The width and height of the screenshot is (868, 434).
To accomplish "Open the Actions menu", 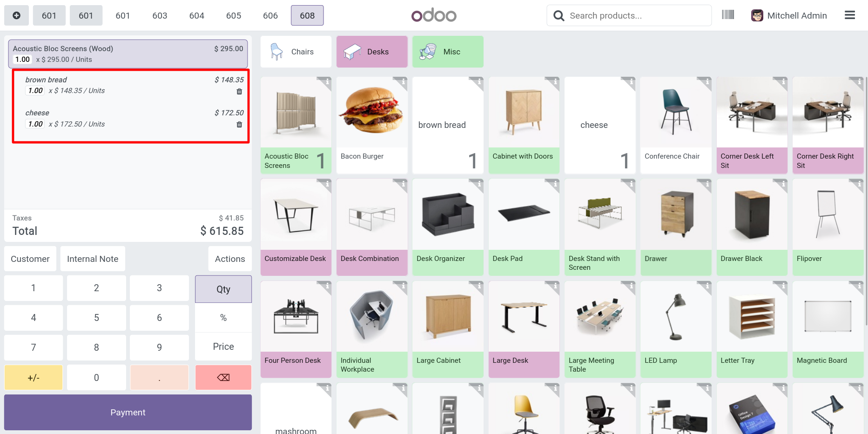I will tap(230, 259).
